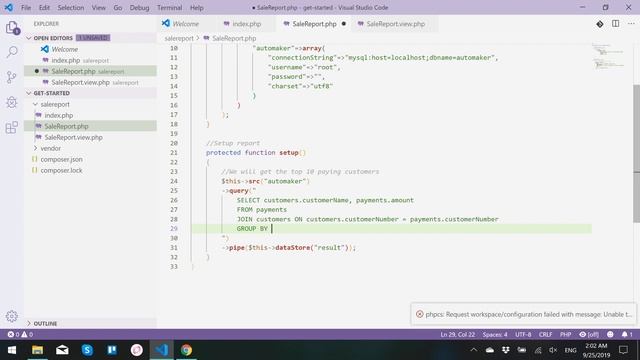Click the feedback smiley in status bar
Image resolution: width=640 pixels, height=360 pixels.
pyautogui.click(x=610, y=334)
